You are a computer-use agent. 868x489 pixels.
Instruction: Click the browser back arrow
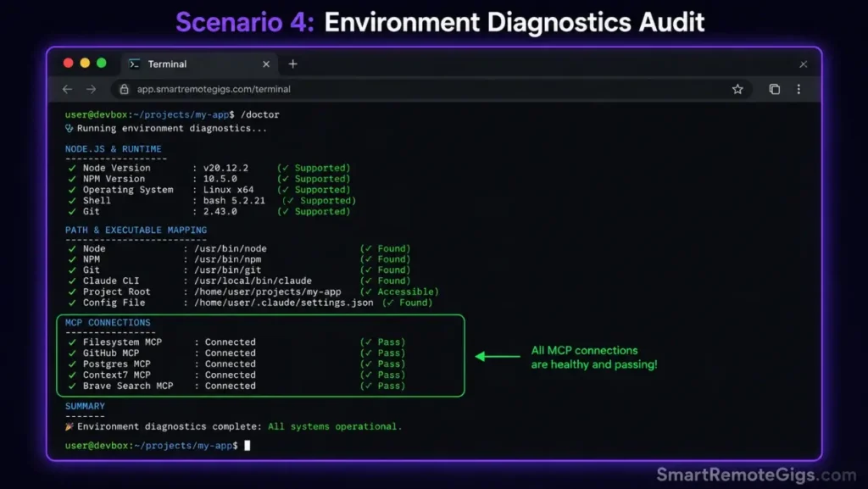point(68,89)
